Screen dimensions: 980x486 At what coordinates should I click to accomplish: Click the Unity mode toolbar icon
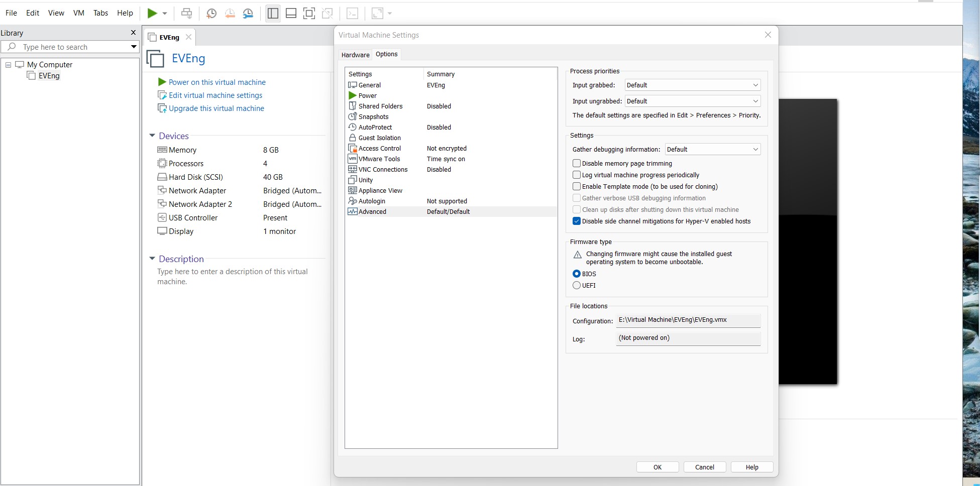click(x=327, y=14)
